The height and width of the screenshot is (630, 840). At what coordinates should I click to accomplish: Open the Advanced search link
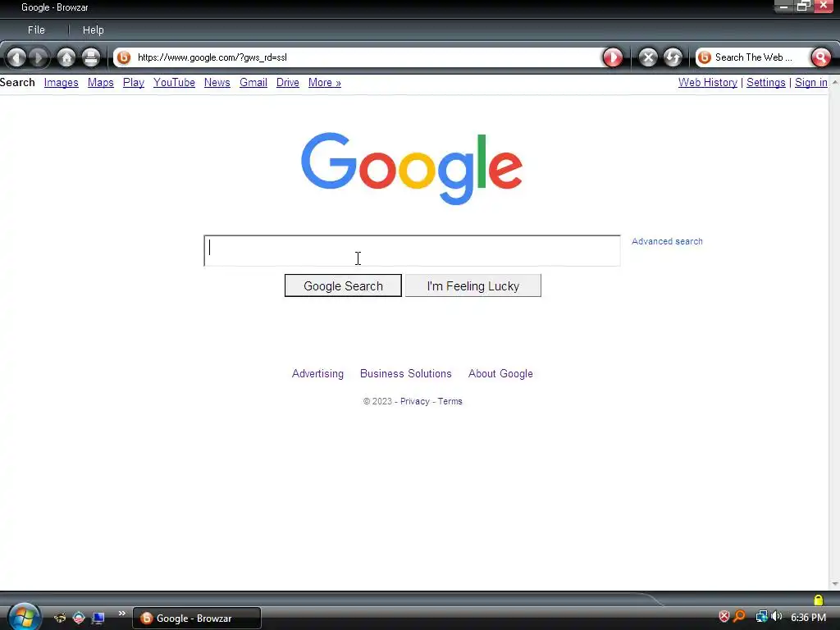[x=667, y=242]
